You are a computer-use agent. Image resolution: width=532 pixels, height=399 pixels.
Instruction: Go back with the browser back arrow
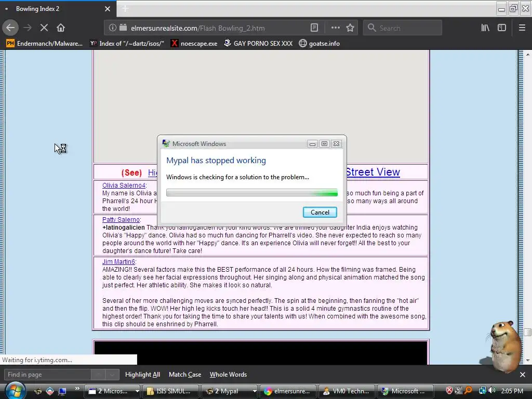10,28
